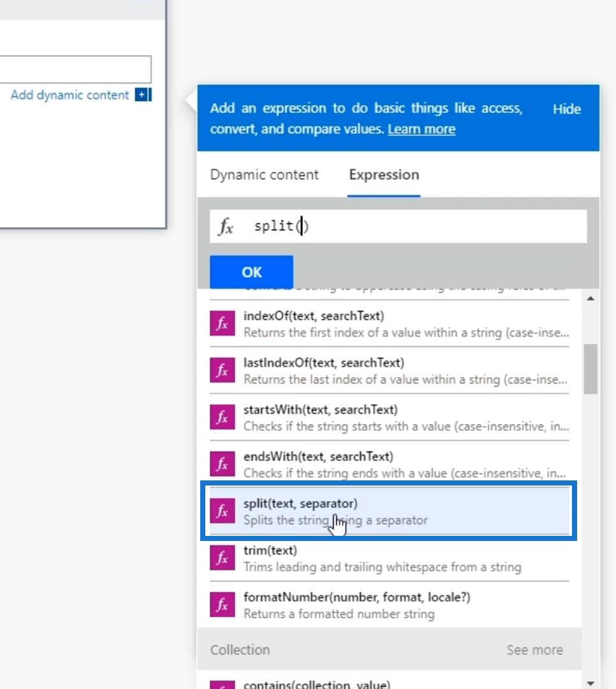Insert endsWith(text, searchText) function

coord(389,464)
